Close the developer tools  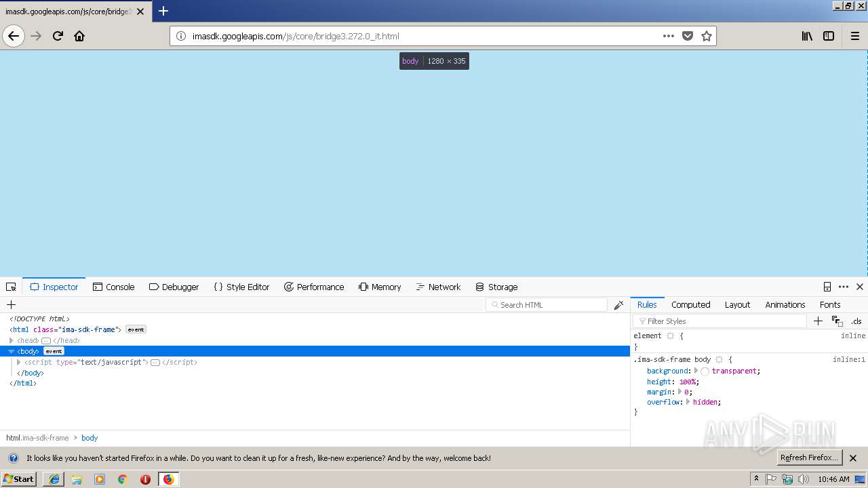[860, 287]
